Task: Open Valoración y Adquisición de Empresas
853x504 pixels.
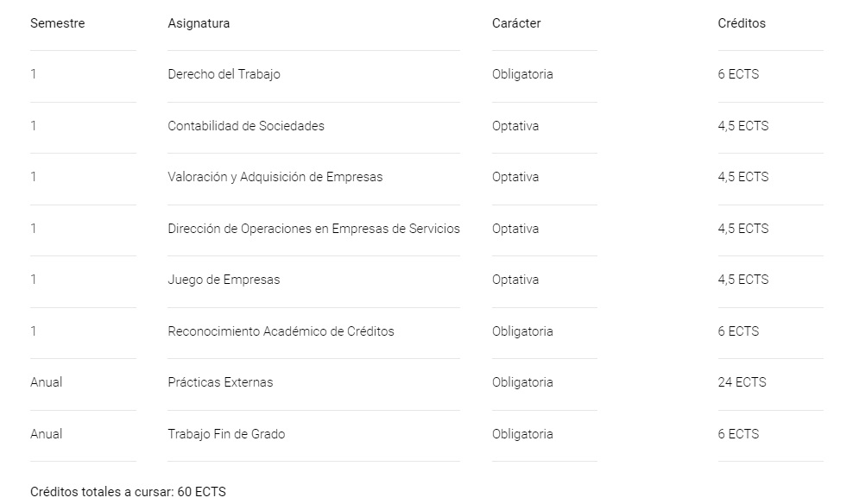Action: (275, 177)
